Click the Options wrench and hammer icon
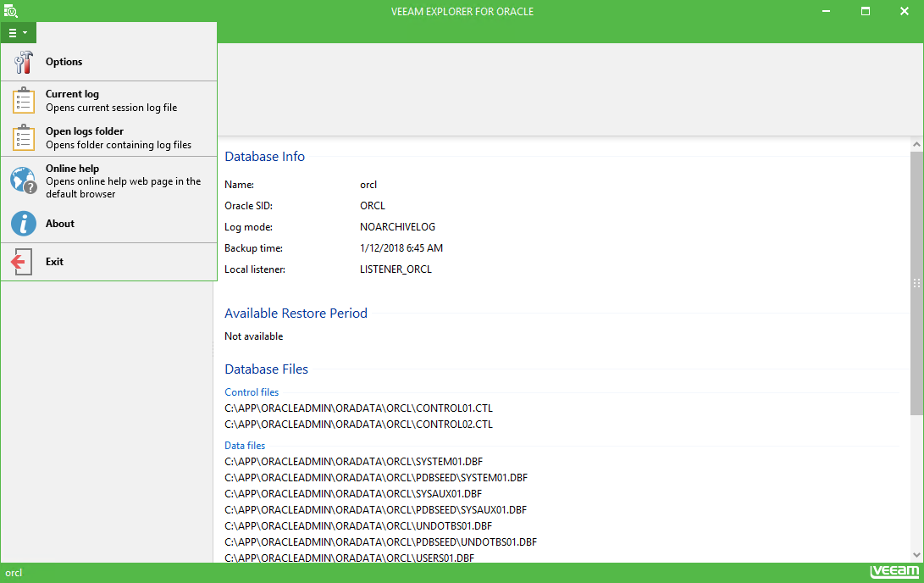924x583 pixels. pyautogui.click(x=23, y=62)
